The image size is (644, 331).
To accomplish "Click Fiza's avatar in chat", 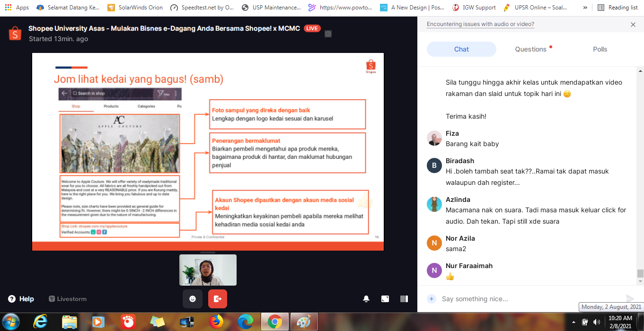I will pyautogui.click(x=434, y=138).
